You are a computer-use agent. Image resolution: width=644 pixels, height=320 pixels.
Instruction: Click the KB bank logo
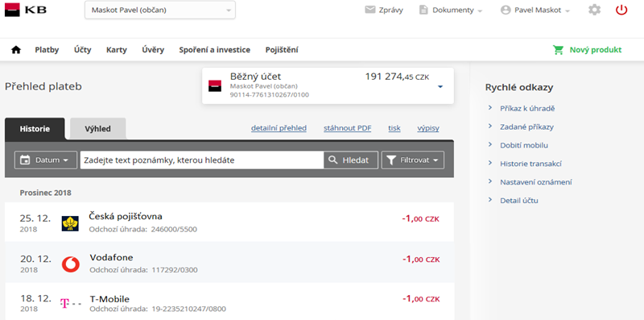coord(26,10)
